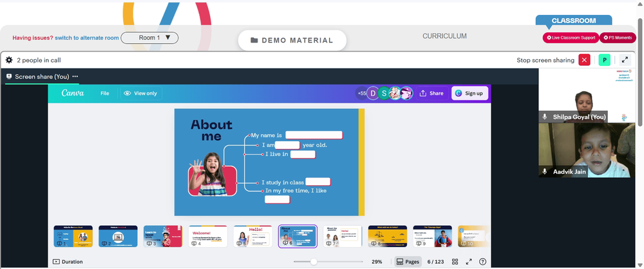
Task: Open call settings gear icon
Action: (x=9, y=60)
